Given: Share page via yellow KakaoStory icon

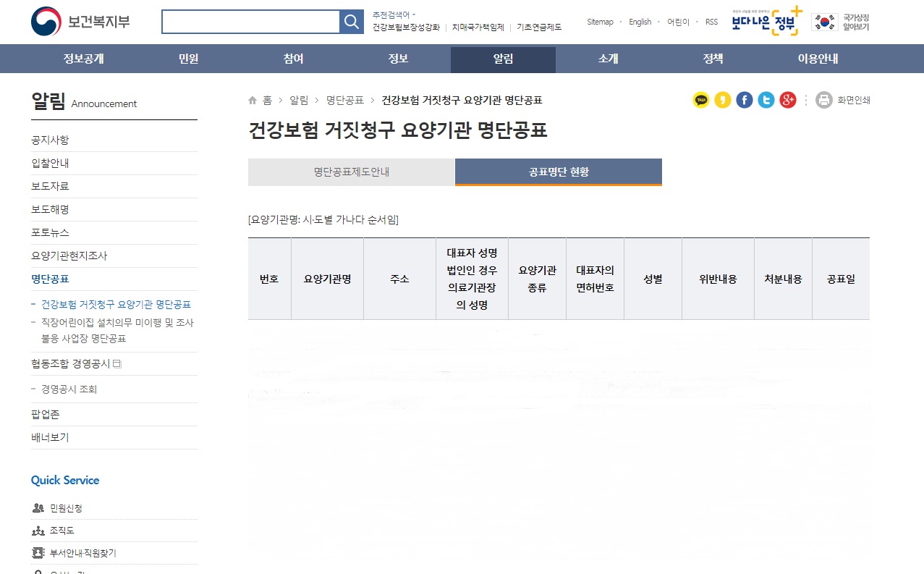Looking at the screenshot, I should (723, 100).
